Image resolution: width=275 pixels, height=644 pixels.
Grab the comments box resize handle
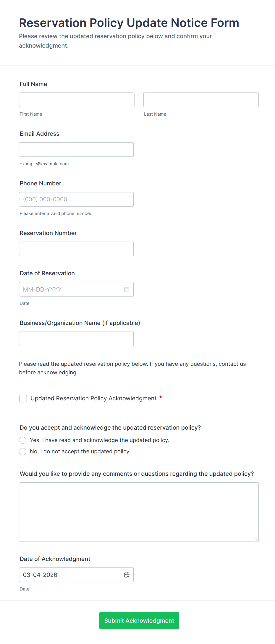click(x=256, y=539)
